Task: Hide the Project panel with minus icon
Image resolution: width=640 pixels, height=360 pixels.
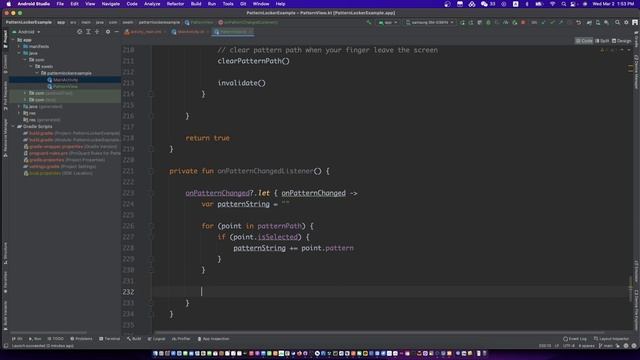Action: point(116,32)
